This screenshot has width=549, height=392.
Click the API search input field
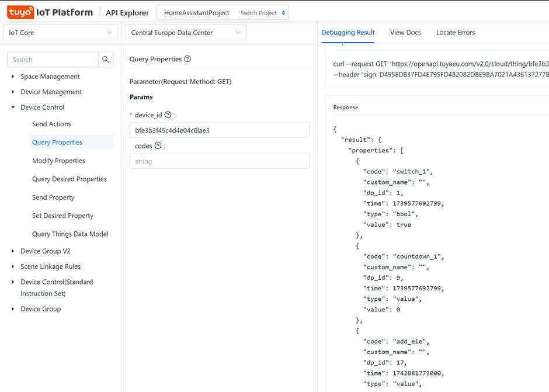tap(53, 60)
